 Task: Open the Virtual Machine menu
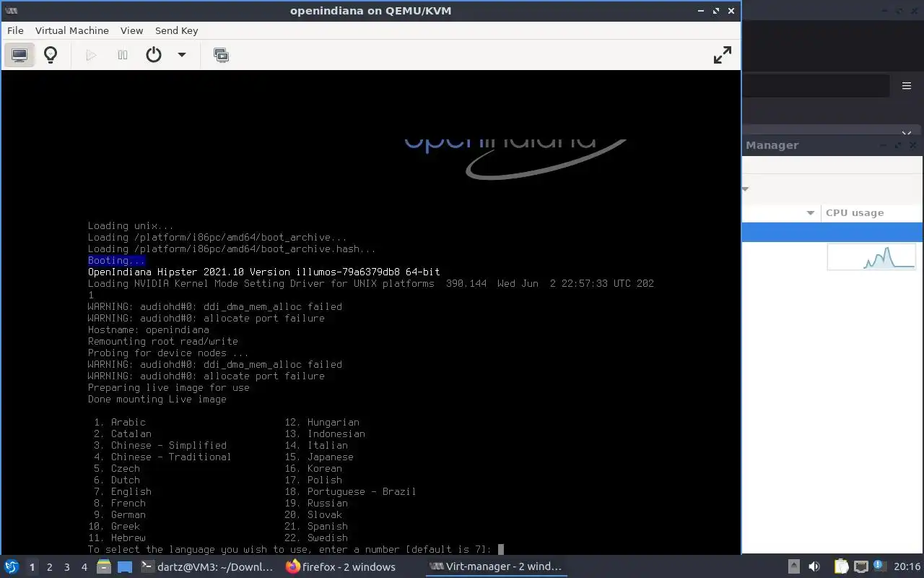pos(72,30)
